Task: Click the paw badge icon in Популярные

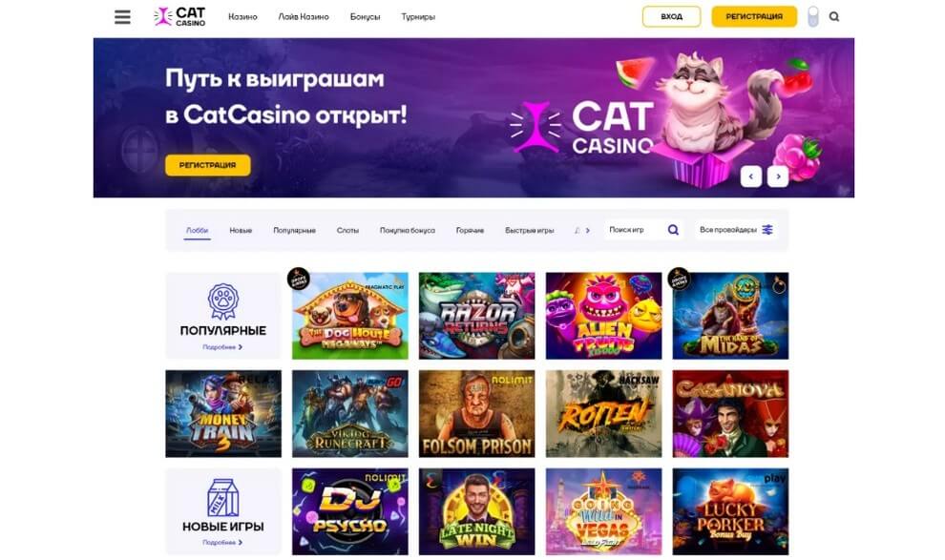Action: [x=223, y=301]
